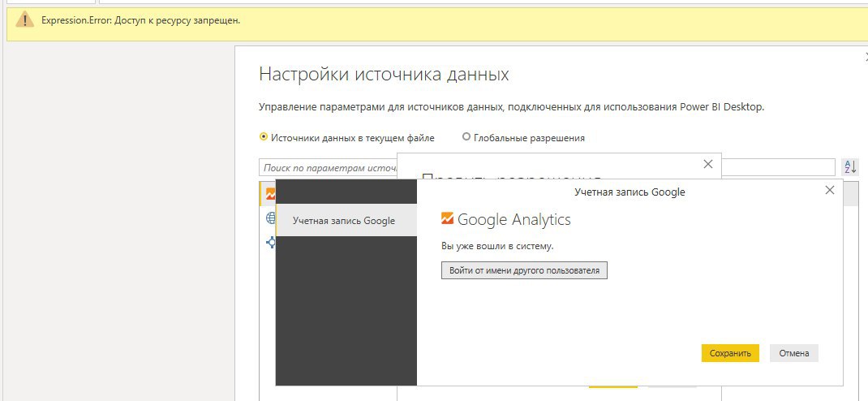Close the Учетная запись Google dialog
The width and height of the screenshot is (868, 401).
click(829, 191)
